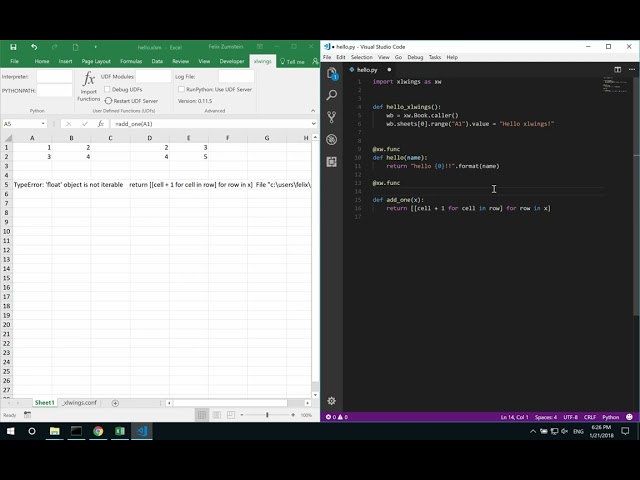Open Debug menu in VS Code
Screen dimensions: 640x480
415,57
